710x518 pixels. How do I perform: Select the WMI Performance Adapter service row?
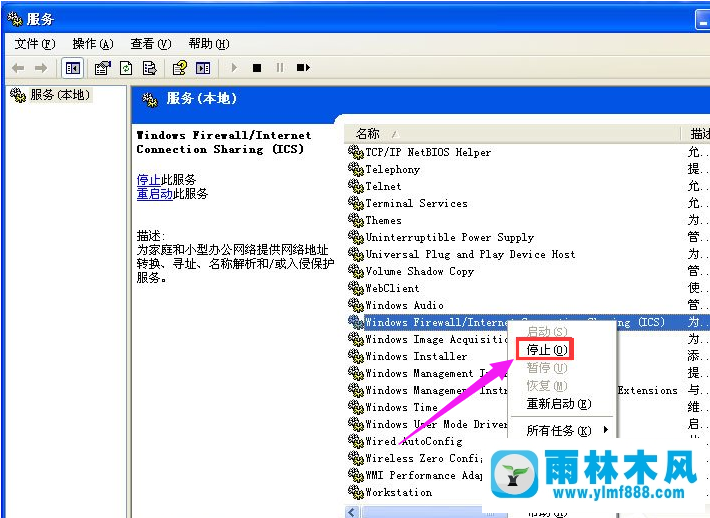pos(424,475)
